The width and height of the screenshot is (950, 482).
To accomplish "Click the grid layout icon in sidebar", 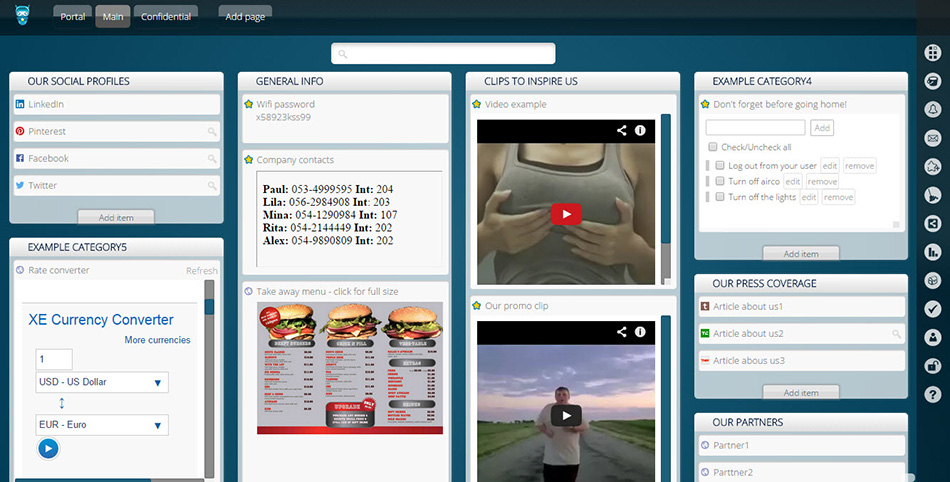I will click(x=933, y=52).
